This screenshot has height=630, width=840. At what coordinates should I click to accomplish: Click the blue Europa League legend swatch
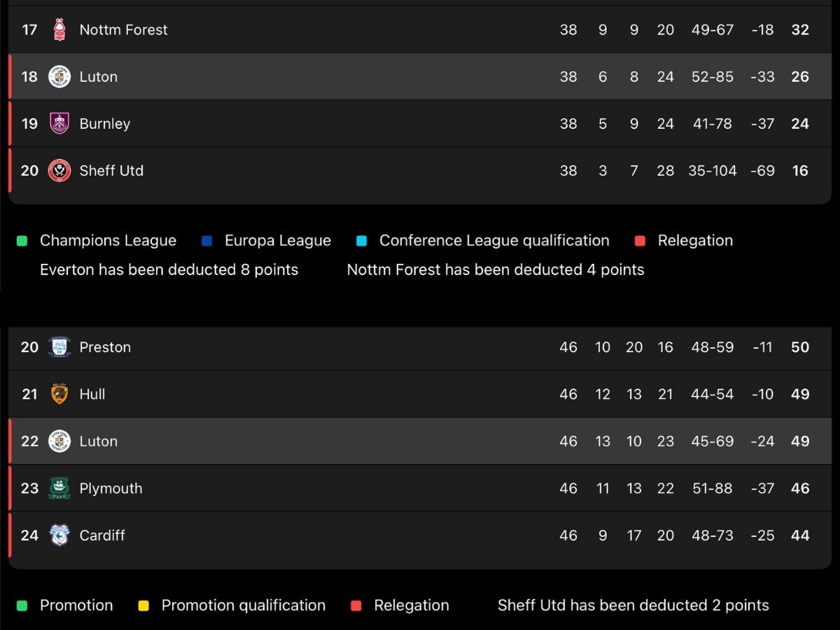click(206, 241)
